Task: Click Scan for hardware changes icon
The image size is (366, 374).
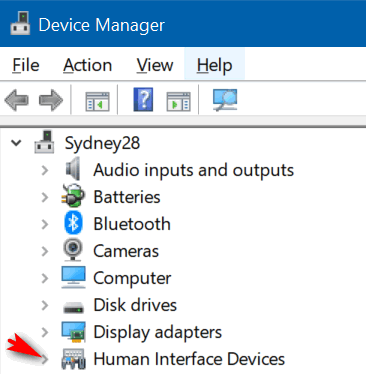Action: coord(225,99)
